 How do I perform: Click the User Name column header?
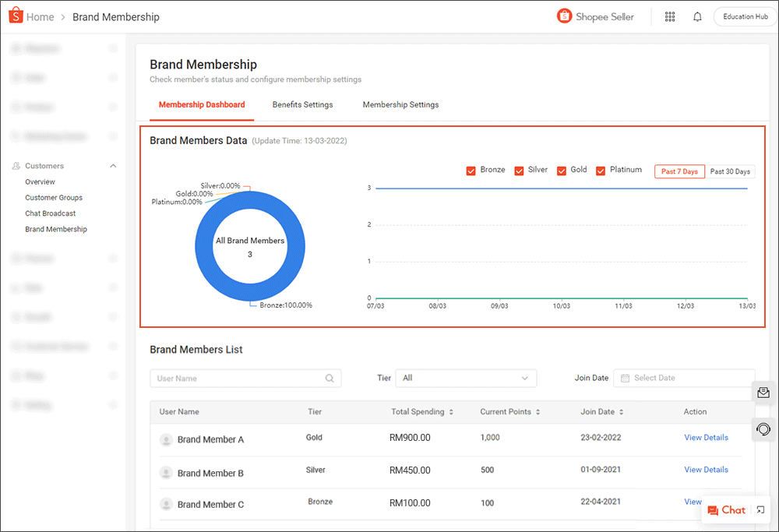pyautogui.click(x=179, y=412)
